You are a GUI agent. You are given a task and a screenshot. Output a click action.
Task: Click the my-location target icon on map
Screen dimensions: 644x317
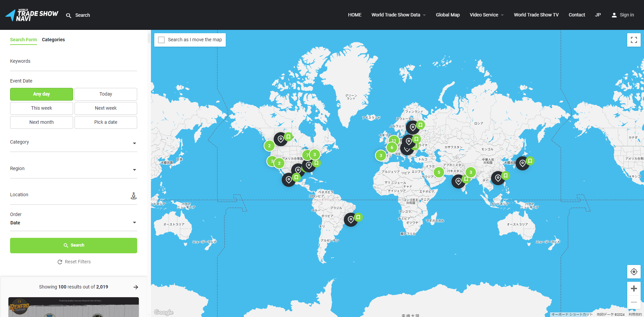[634, 272]
